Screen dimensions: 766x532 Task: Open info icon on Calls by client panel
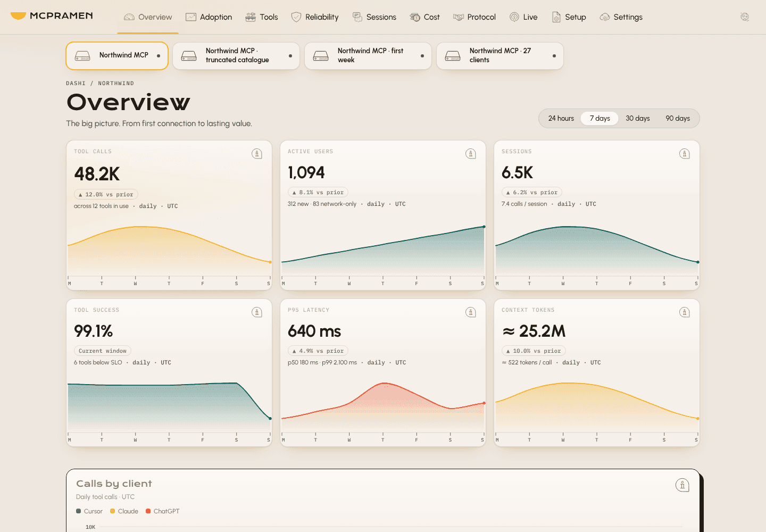coord(682,485)
